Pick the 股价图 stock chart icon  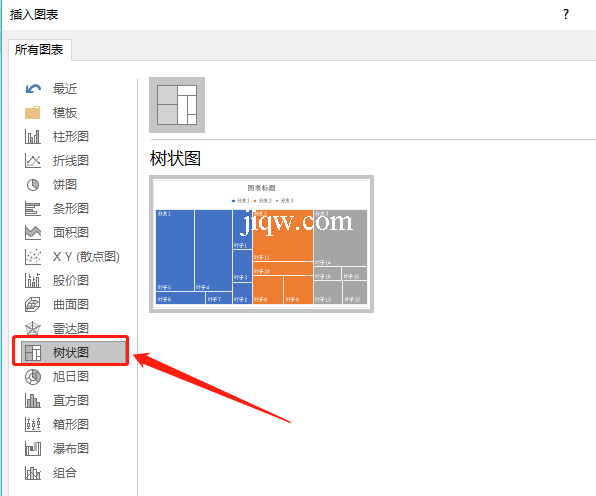coord(33,280)
